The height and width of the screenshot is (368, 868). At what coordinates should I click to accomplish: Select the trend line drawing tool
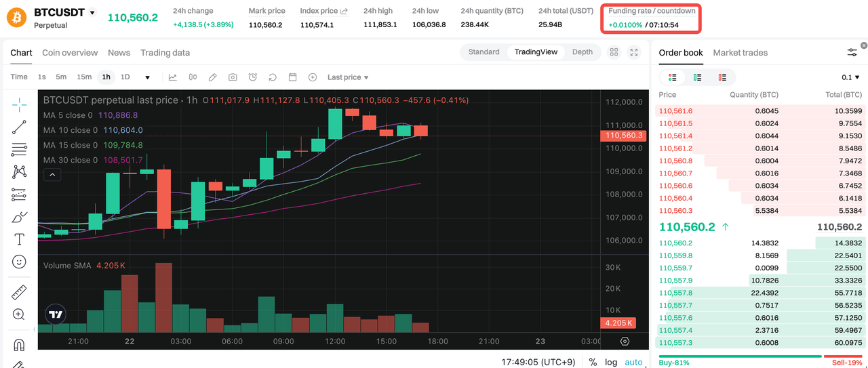tap(19, 127)
